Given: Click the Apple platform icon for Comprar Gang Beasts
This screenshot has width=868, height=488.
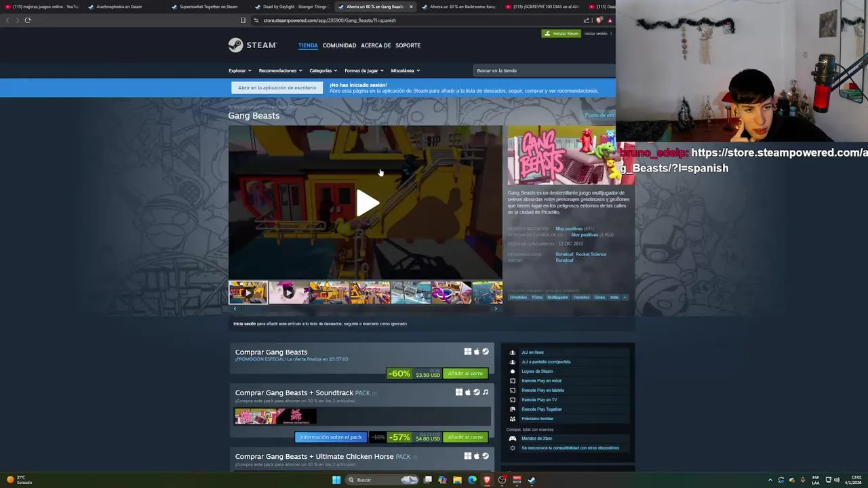Looking at the screenshot, I should tap(476, 352).
